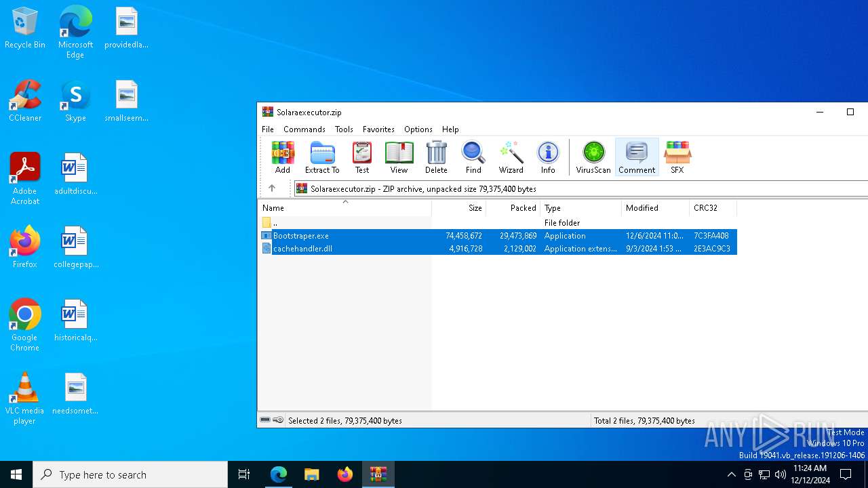Screen dimensions: 868x488
Task: Create SFX archive with SFX icon
Action: pos(677,157)
